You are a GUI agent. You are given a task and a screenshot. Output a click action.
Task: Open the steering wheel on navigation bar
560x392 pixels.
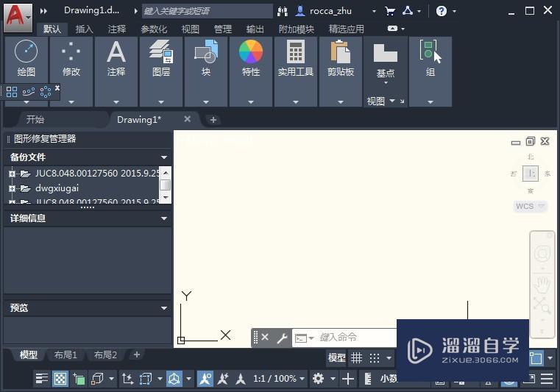pos(542,254)
